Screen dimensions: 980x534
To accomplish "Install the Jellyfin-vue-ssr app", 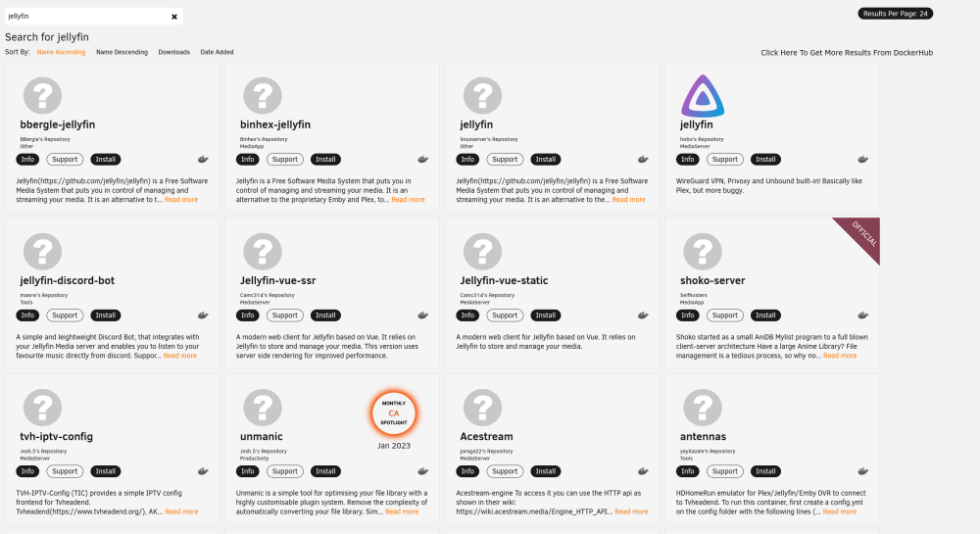I will coord(325,316).
